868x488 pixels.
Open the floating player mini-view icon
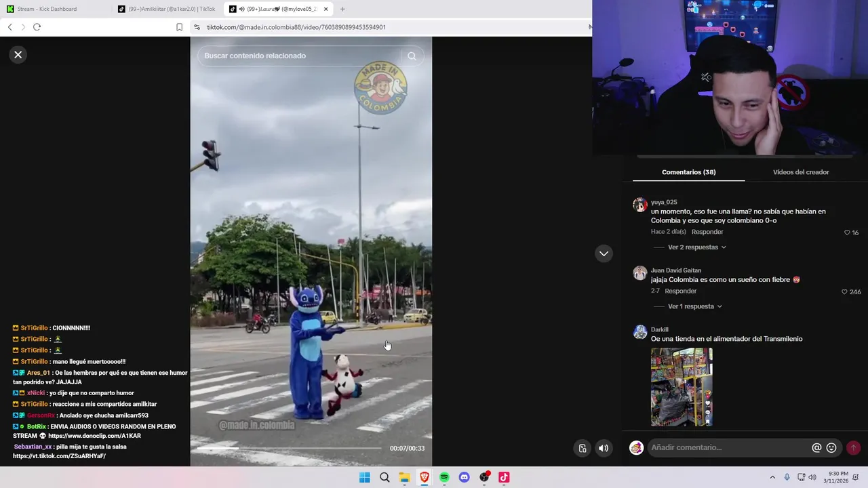tap(583, 448)
